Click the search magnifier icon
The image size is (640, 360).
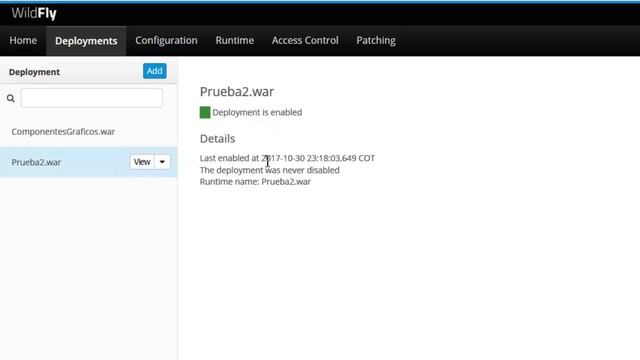11,98
